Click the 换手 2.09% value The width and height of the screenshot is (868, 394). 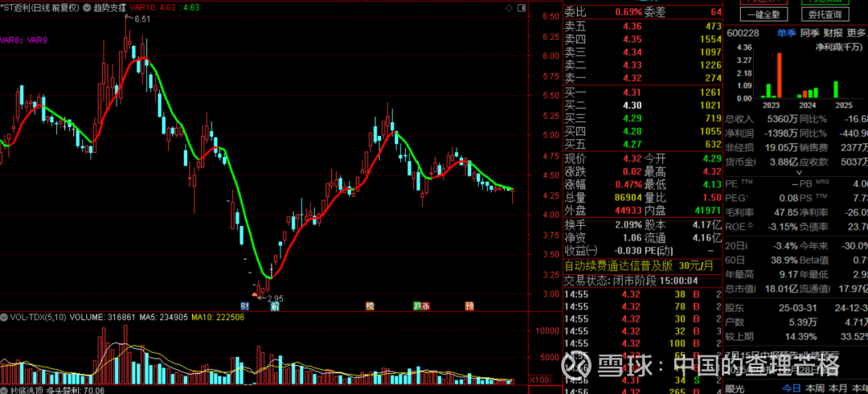628,225
